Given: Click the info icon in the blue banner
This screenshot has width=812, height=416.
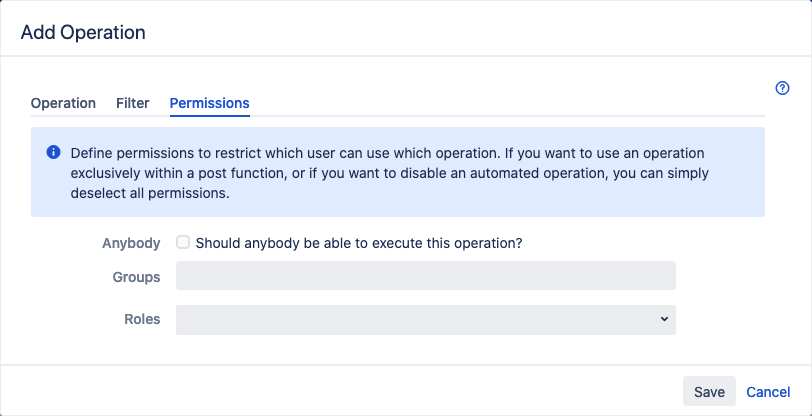Looking at the screenshot, I should pos(53,153).
